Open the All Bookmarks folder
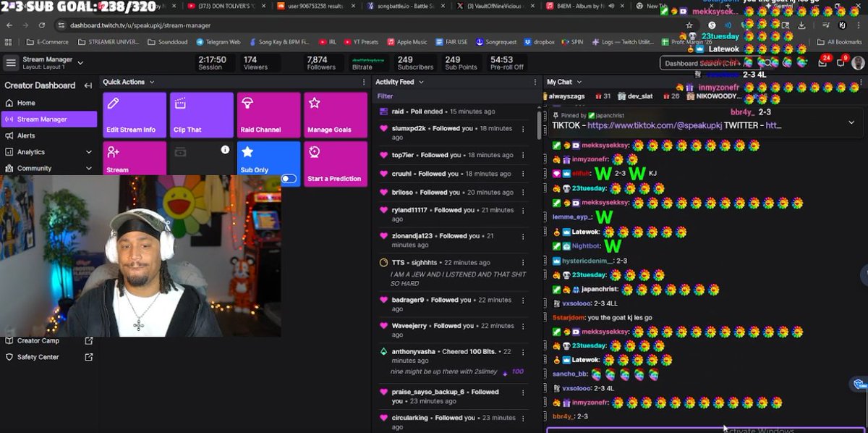This screenshot has width=868, height=433. coord(840,42)
